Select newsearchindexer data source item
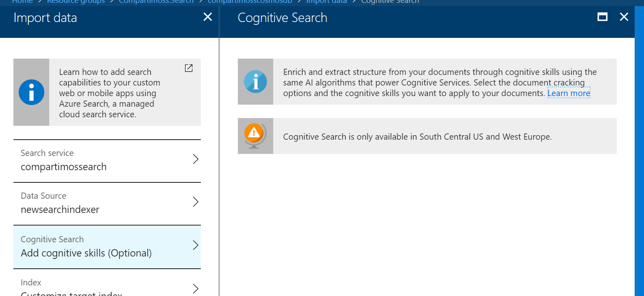 pyautogui.click(x=107, y=204)
